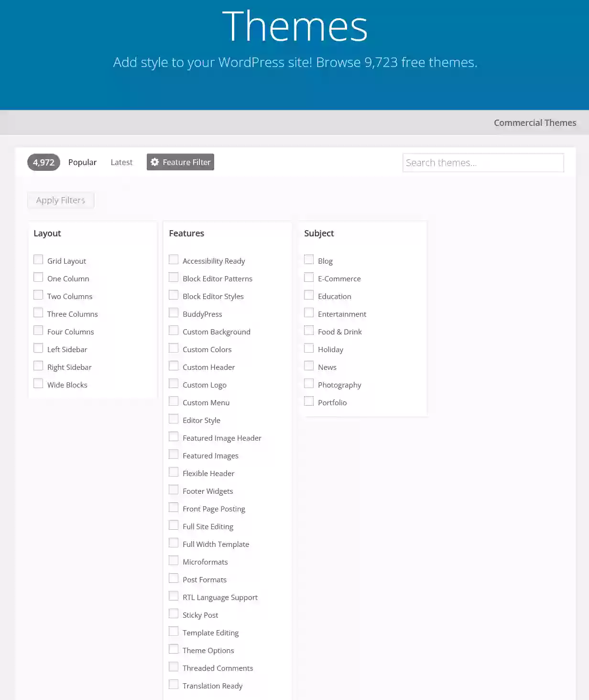The height and width of the screenshot is (700, 589).
Task: Tick the Block Editor Styles checkbox
Action: click(x=174, y=295)
